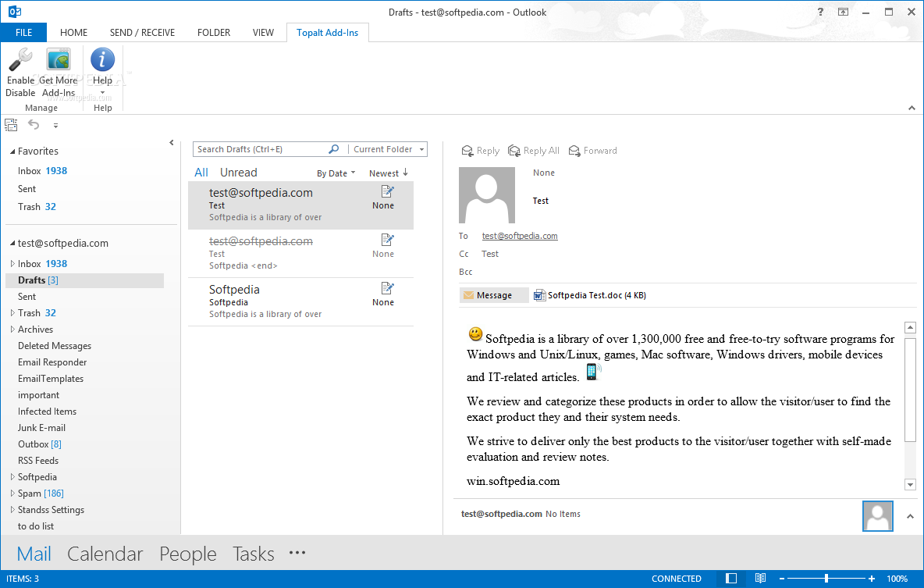The height and width of the screenshot is (588, 924).
Task: Go to Calendar view
Action: 105,554
